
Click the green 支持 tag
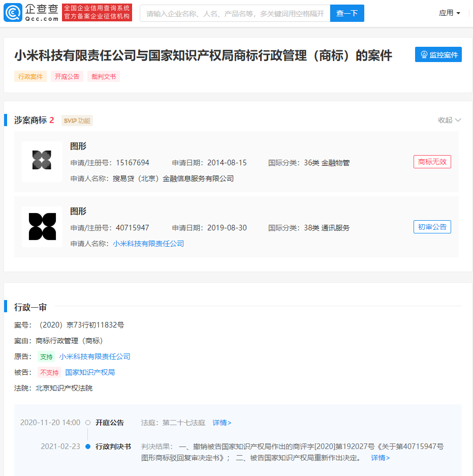[x=46, y=356]
